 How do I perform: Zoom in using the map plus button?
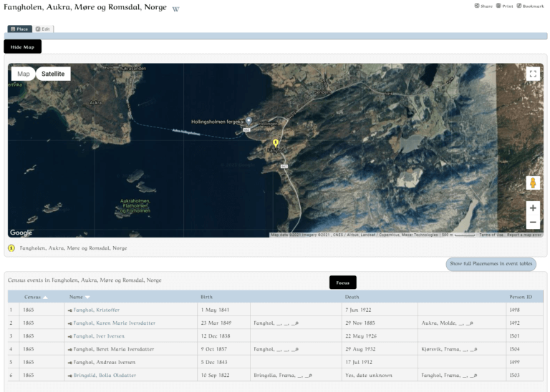533,208
